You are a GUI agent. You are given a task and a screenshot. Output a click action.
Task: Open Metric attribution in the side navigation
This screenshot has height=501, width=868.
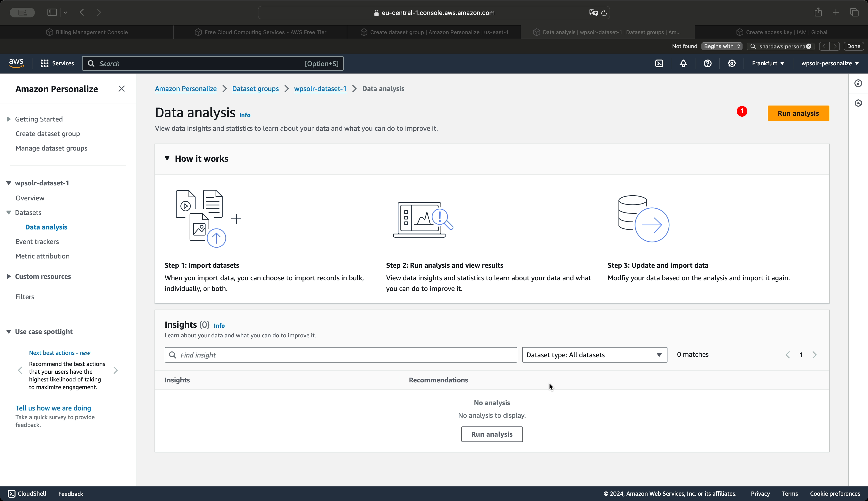(x=42, y=256)
